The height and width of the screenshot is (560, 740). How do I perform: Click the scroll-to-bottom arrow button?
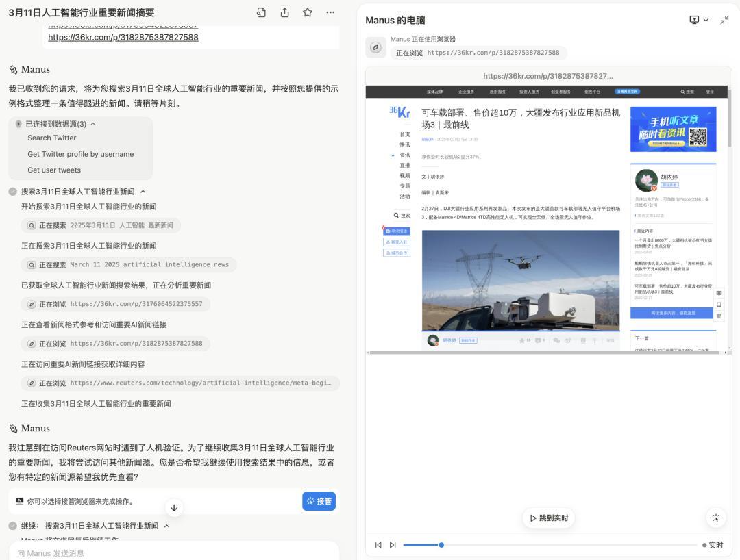(x=174, y=507)
